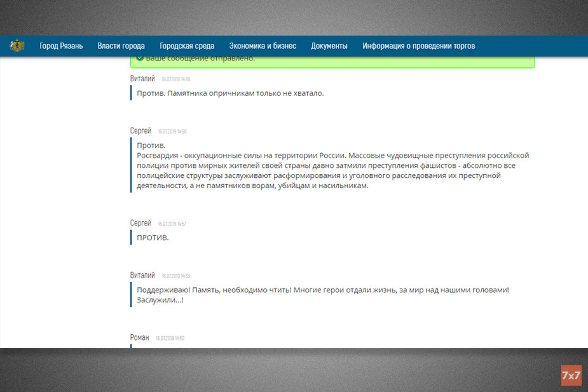Viewport: 588px width, 392px height.
Task: Click author name Виталий on the Поддерживаю comment
Action: 142,275
